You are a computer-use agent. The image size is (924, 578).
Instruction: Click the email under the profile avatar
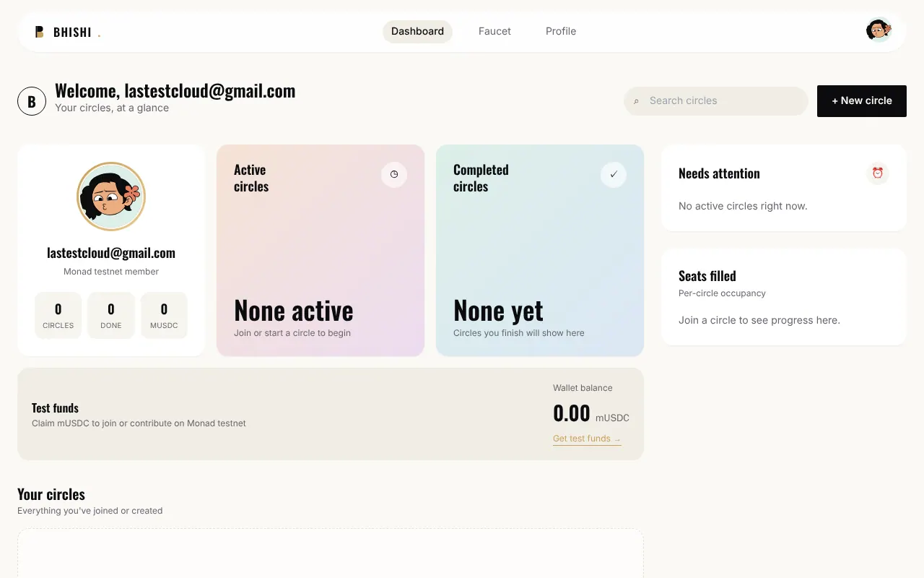111,253
